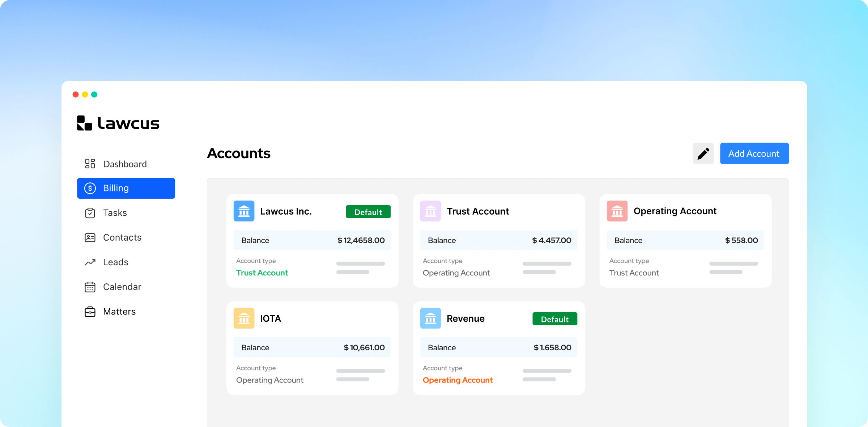The height and width of the screenshot is (427, 868).
Task: Click the red bank icon of Operating Account
Action: [x=617, y=211]
